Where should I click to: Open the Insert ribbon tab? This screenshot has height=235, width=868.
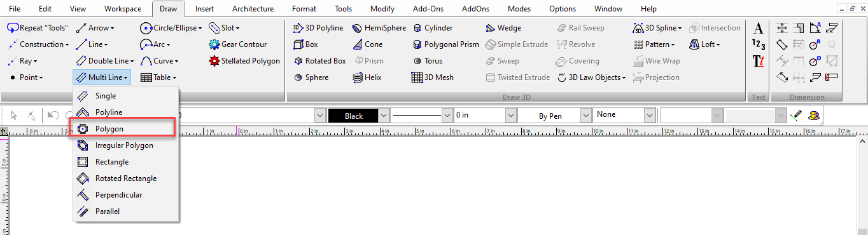(204, 9)
